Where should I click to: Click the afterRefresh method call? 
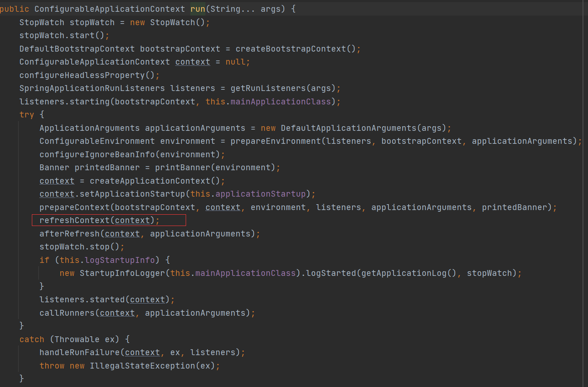pyautogui.click(x=69, y=234)
